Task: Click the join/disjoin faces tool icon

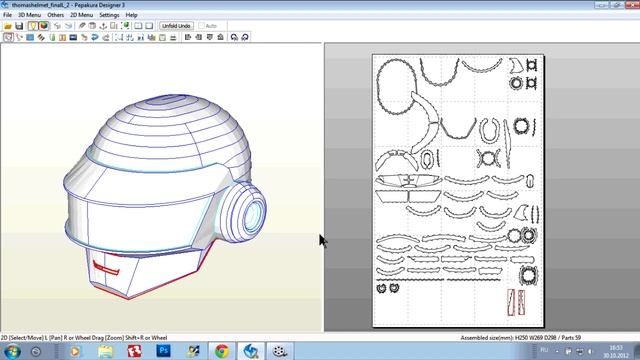Action: (19, 37)
